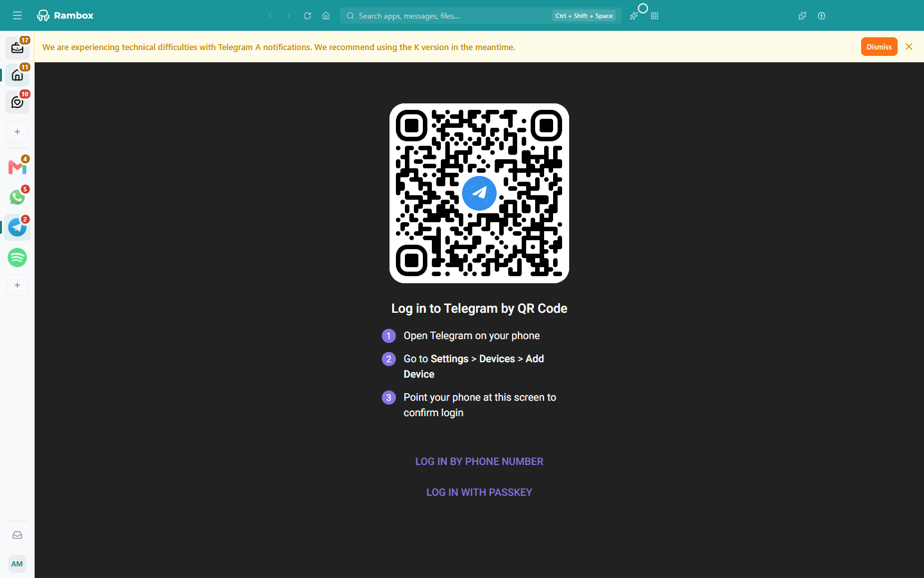924x578 pixels.
Task: Open the puzzle piece extensions icon
Action: coord(802,15)
